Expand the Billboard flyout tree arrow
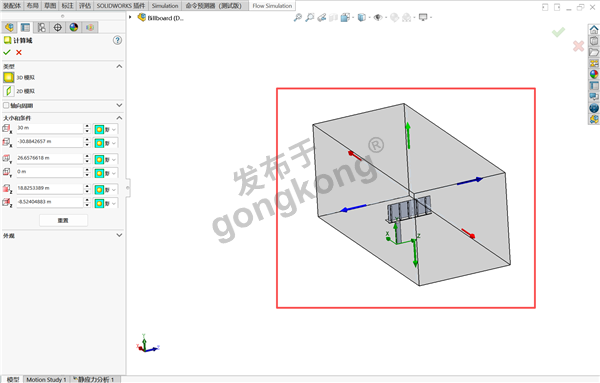The width and height of the screenshot is (600, 383). pyautogui.click(x=130, y=18)
